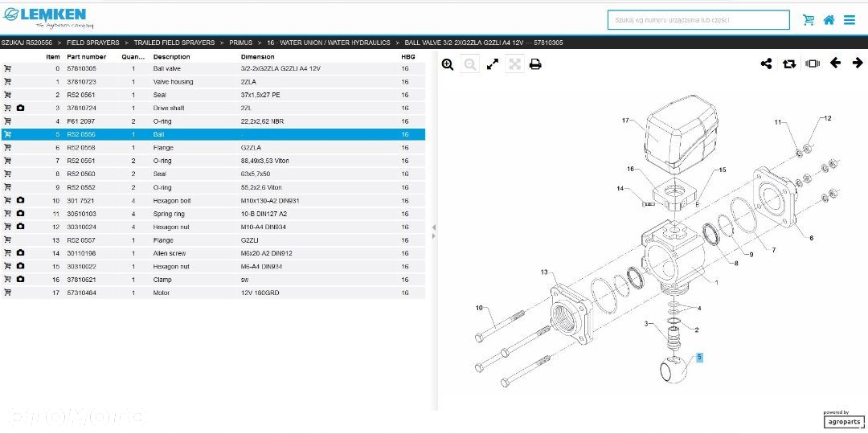The image size is (868, 434).
Task: Click the rotate view icon above diagram
Action: pos(789,63)
